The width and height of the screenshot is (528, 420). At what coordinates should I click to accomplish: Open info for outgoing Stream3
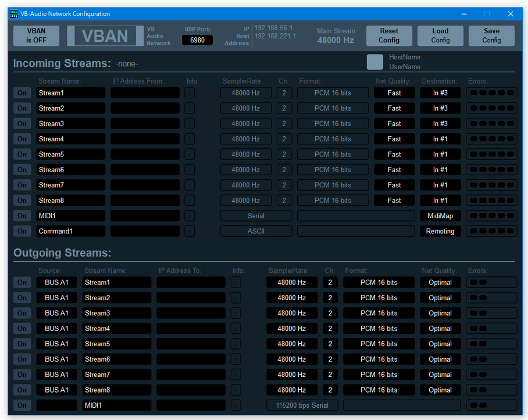pyautogui.click(x=236, y=313)
